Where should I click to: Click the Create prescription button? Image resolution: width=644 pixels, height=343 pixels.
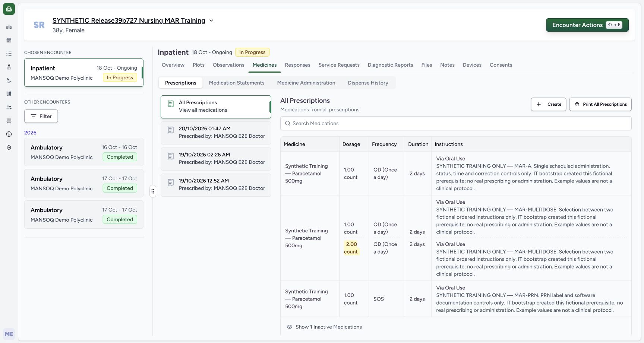click(549, 104)
